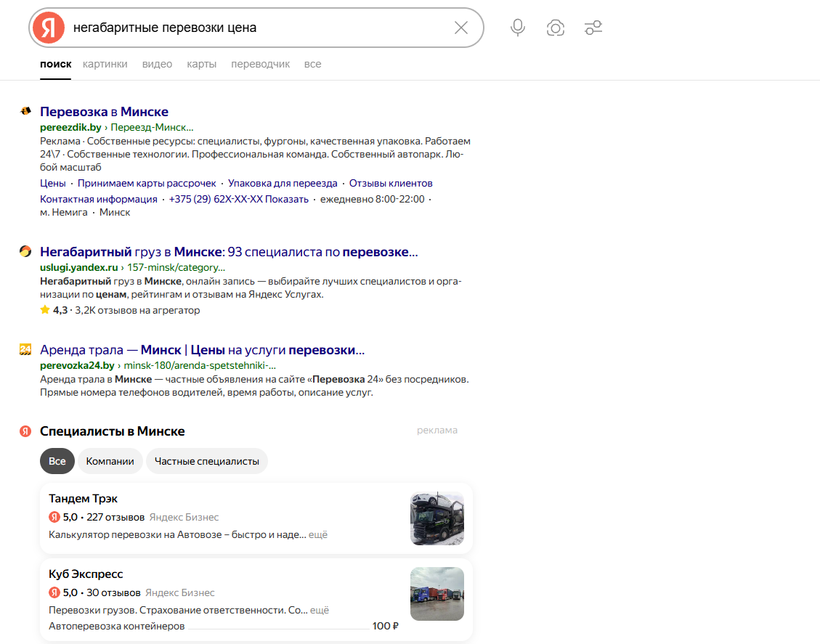Open search settings sliders icon
This screenshot has width=820, height=644.
click(593, 28)
